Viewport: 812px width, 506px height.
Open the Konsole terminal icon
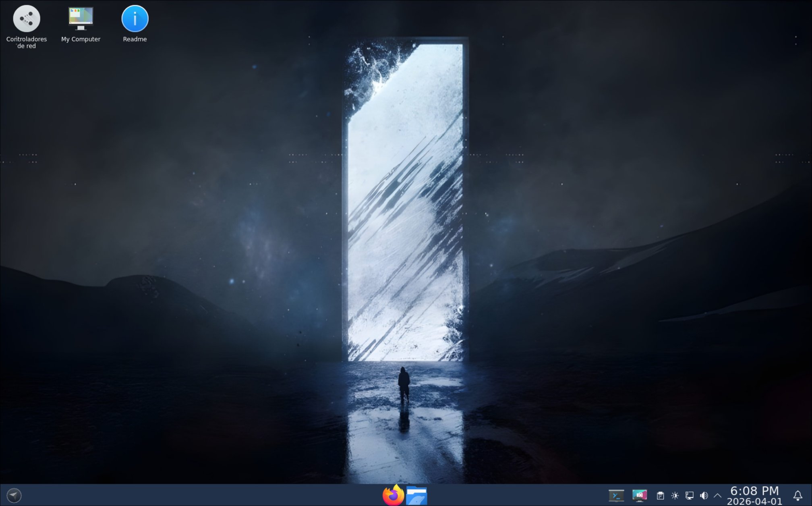point(616,495)
